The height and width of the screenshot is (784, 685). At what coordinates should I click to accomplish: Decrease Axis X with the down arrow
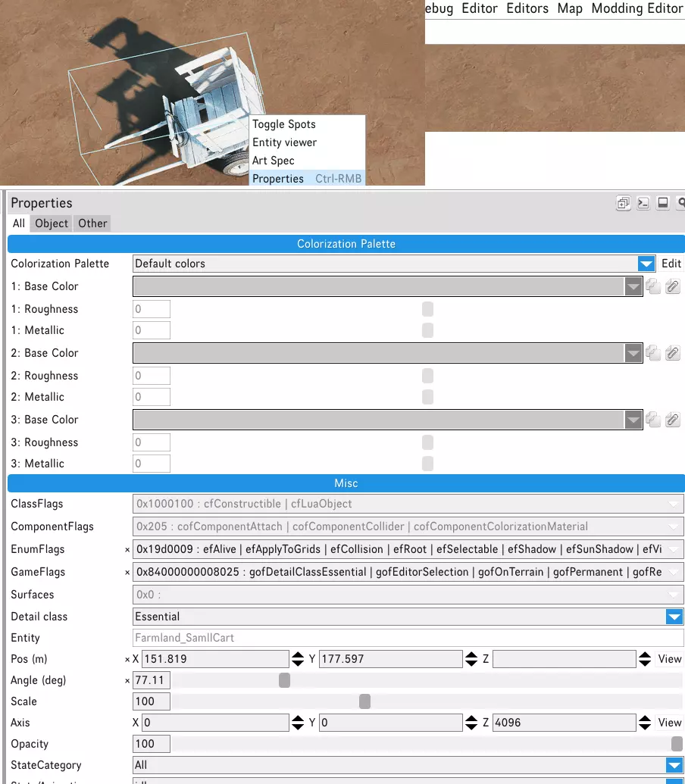tap(298, 727)
